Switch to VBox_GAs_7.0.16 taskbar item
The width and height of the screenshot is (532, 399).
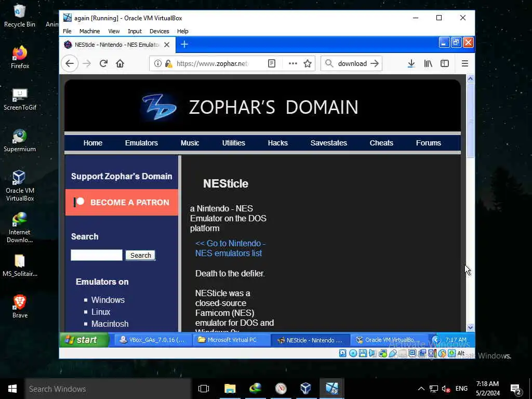tap(153, 340)
